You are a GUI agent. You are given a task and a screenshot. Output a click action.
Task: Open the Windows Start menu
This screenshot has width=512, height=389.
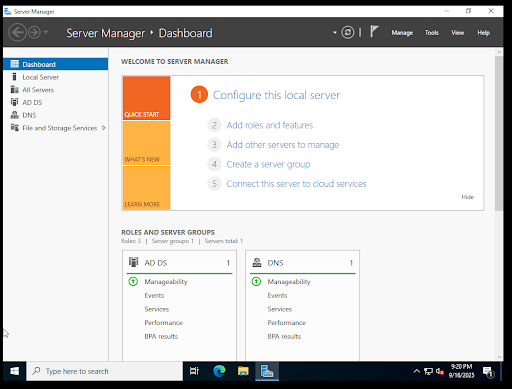(x=14, y=371)
